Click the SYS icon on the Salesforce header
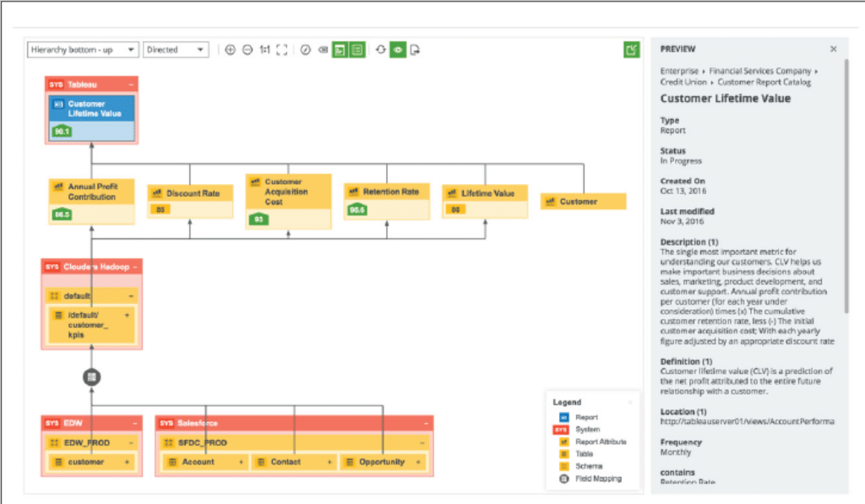The image size is (865, 504). pyautogui.click(x=166, y=424)
